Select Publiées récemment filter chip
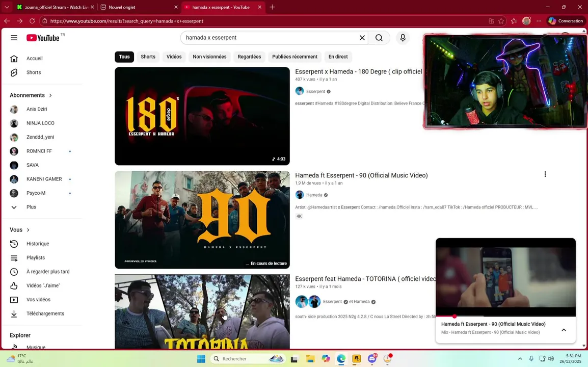 click(295, 57)
